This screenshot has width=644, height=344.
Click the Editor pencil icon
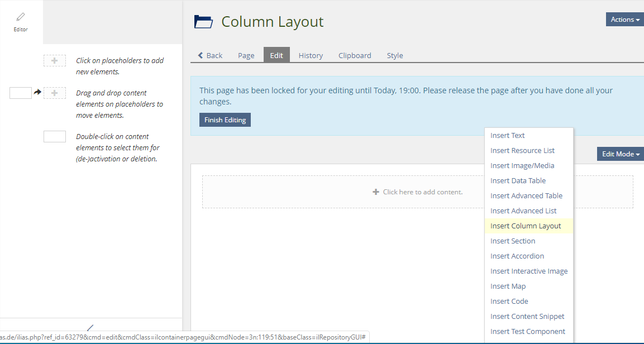point(21,17)
